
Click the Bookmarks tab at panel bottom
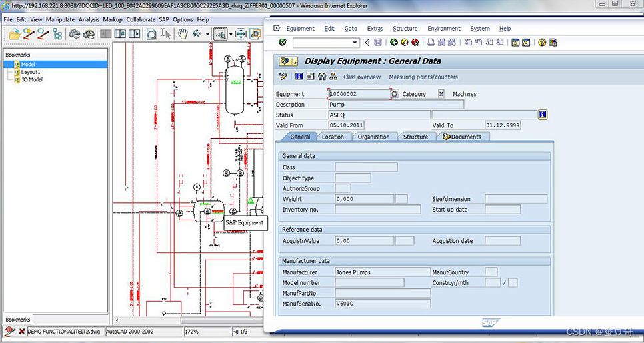click(17, 319)
